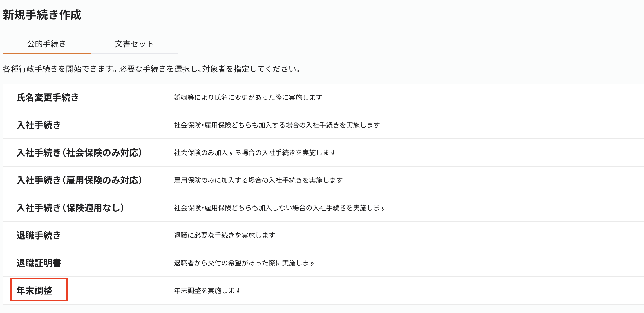
Task: Open the 退職証明書 procedure
Action: 39,263
